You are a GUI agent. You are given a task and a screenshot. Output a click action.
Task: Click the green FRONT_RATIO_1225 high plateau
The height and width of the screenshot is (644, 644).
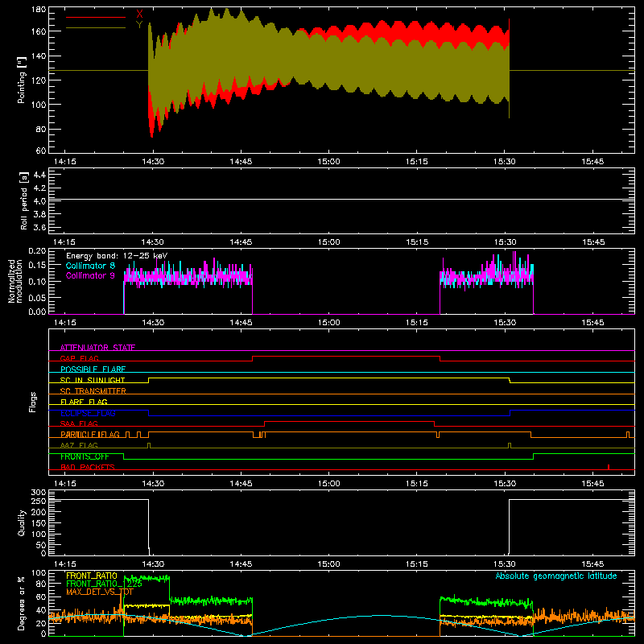(x=147, y=578)
